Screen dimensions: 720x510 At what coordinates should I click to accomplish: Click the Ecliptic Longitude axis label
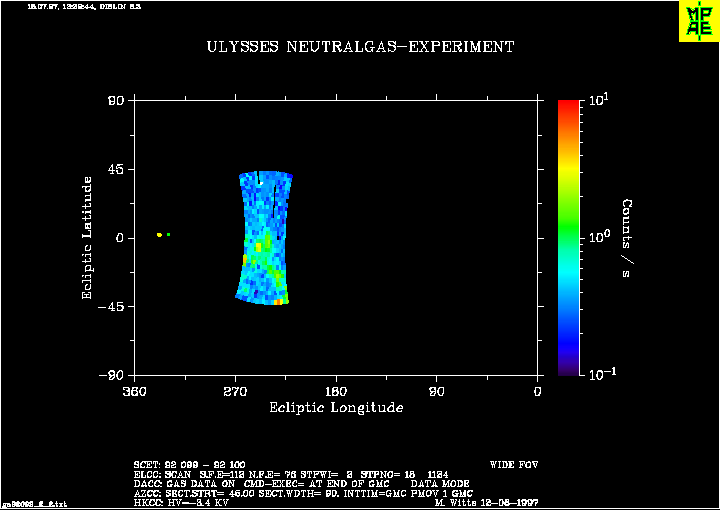point(336,408)
